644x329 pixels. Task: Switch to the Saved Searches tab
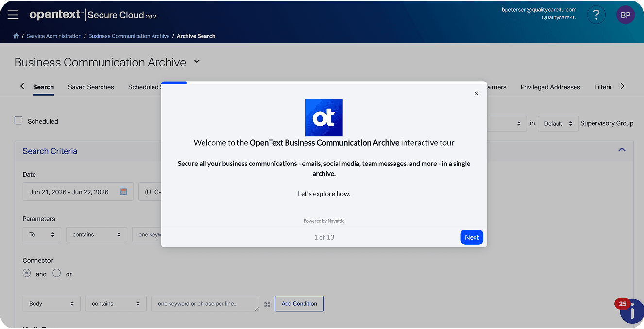91,87
